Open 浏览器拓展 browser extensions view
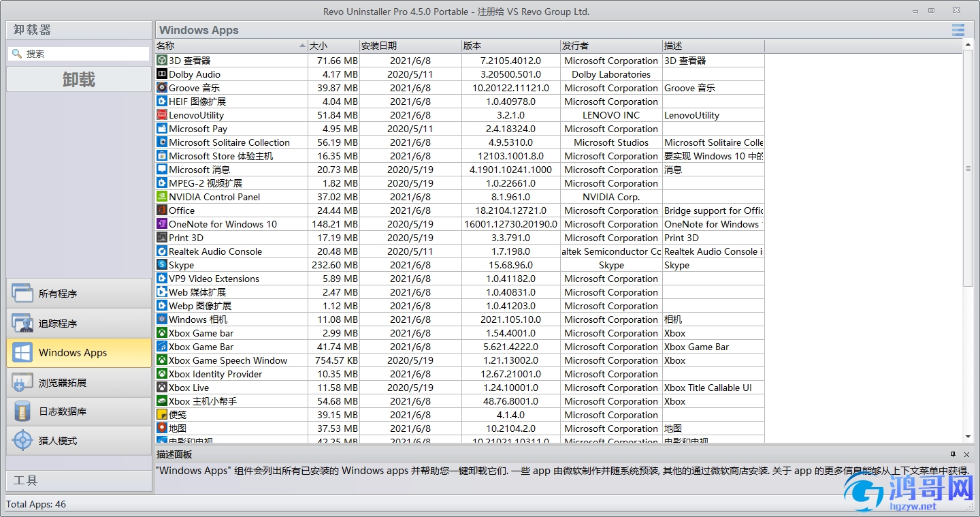 point(79,383)
